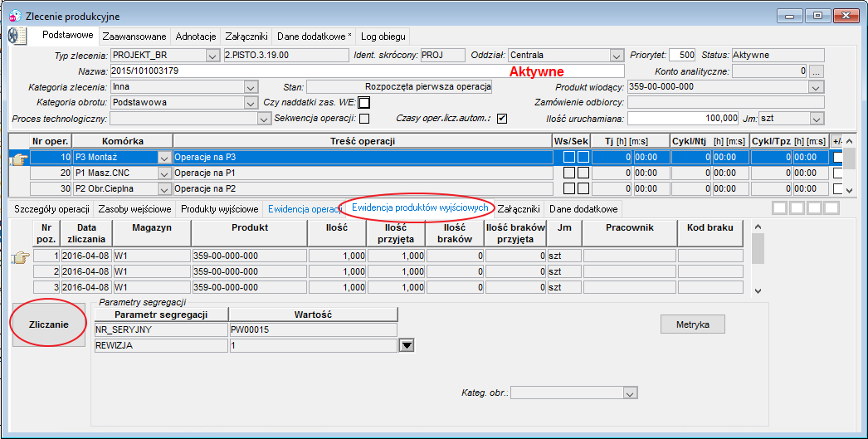Image resolution: width=868 pixels, height=439 pixels.
Task: Click the up arrow of output products scrollbar
Action: (758, 227)
